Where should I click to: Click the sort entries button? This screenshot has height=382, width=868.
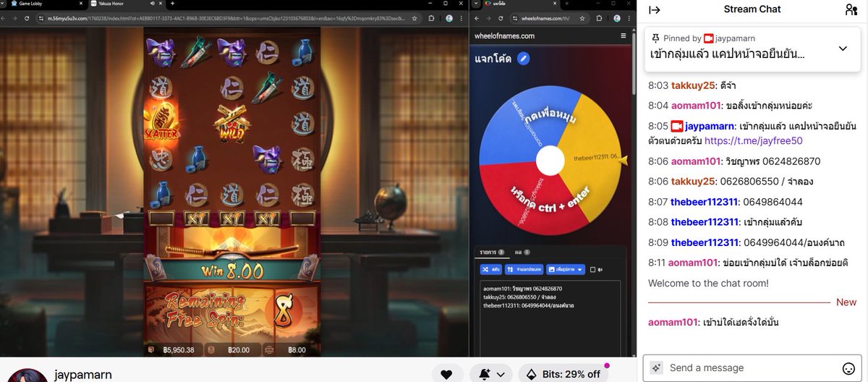[x=524, y=269]
